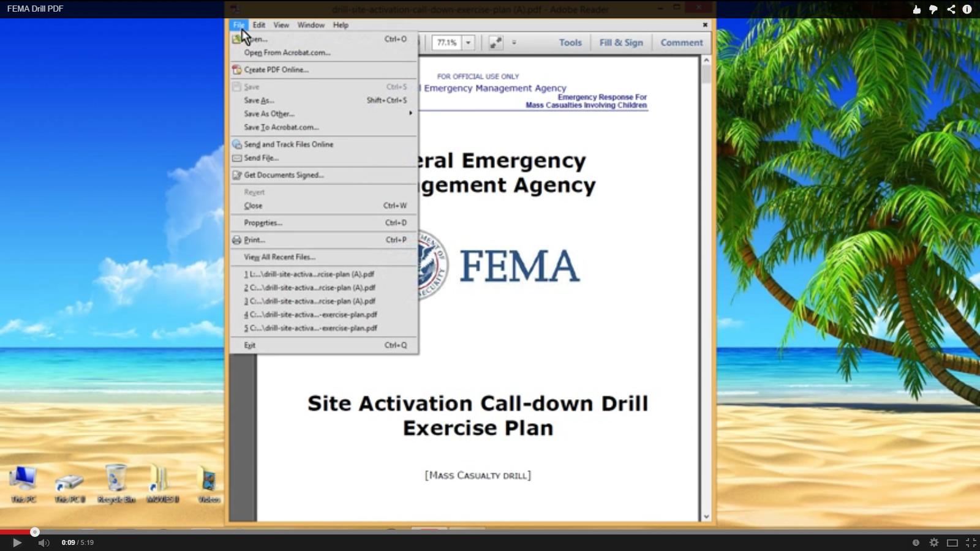Open recent file 5 exercise-plan.pdf

click(323, 328)
